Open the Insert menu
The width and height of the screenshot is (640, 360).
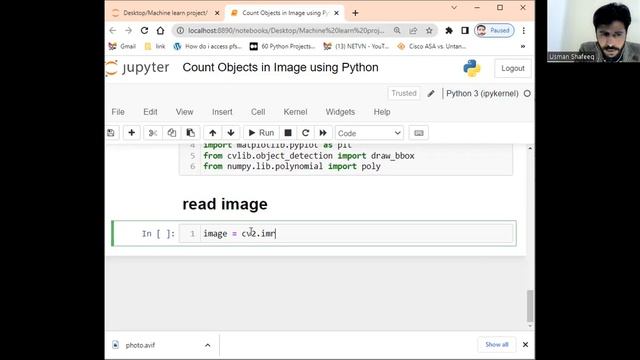[222, 112]
